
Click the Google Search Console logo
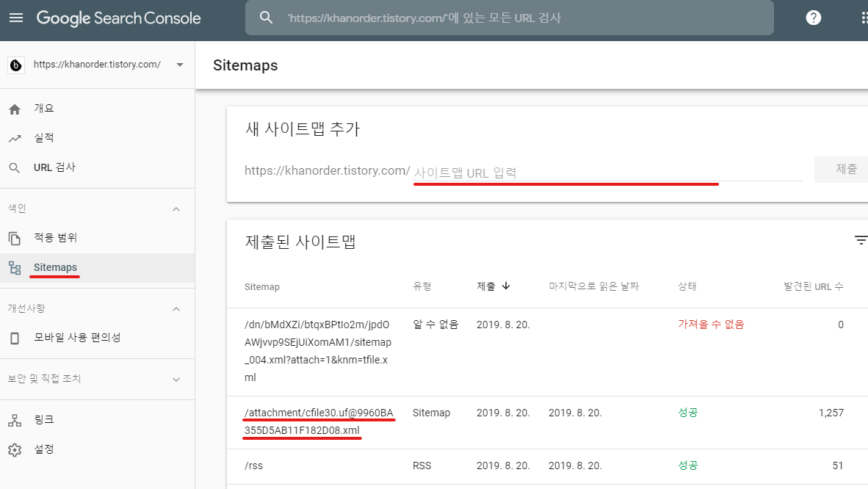[118, 18]
